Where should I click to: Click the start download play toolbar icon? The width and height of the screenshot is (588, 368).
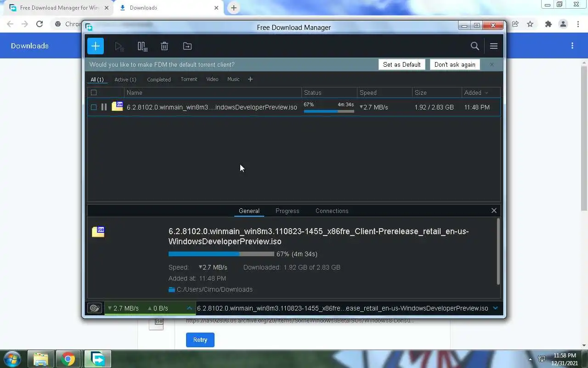click(119, 46)
